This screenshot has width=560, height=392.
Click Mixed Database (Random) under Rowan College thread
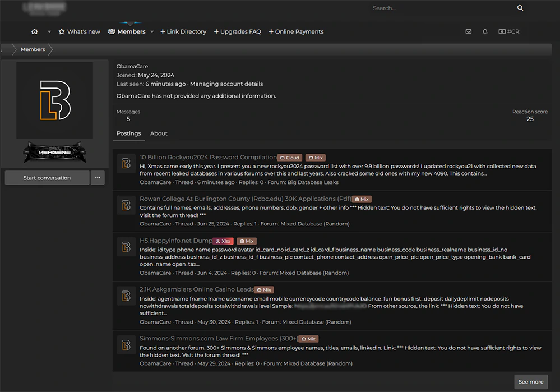pos(315,224)
